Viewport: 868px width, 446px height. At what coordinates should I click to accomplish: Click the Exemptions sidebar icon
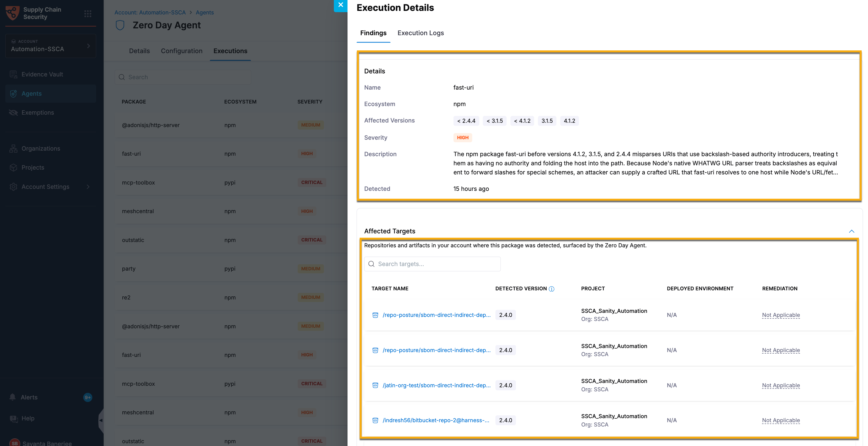coord(13,112)
